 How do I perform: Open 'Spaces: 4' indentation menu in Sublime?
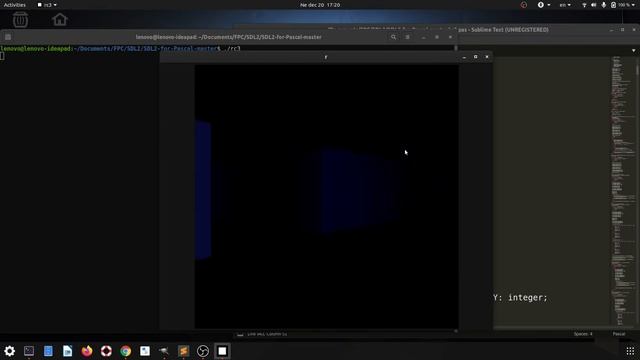(583, 334)
